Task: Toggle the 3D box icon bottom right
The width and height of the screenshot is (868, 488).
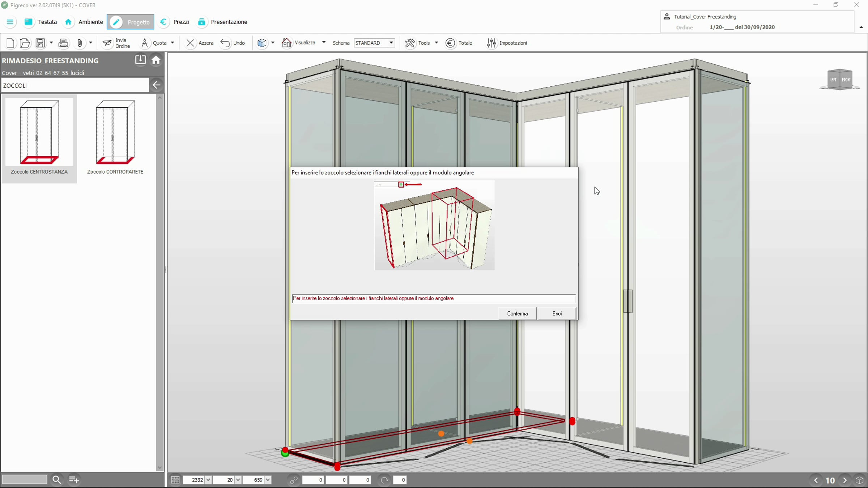Action: [x=859, y=480]
